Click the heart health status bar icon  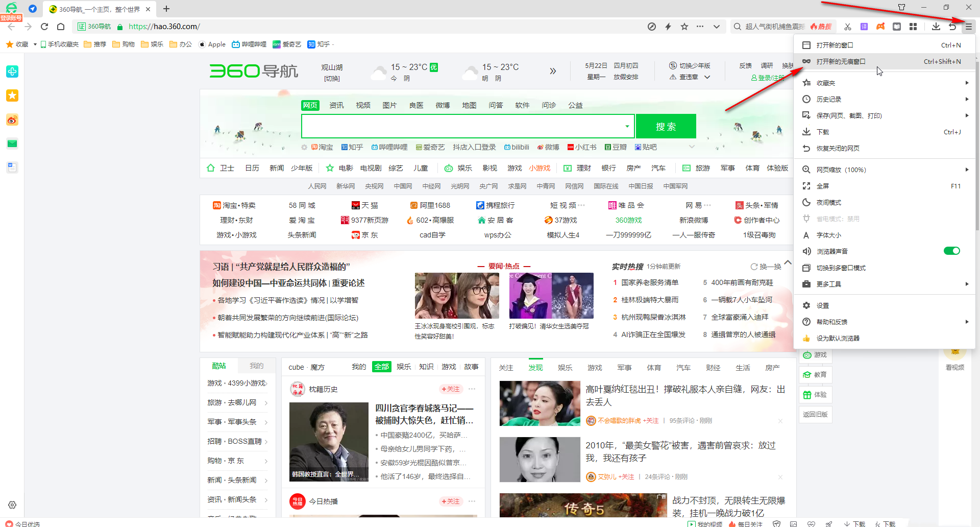[812, 524]
